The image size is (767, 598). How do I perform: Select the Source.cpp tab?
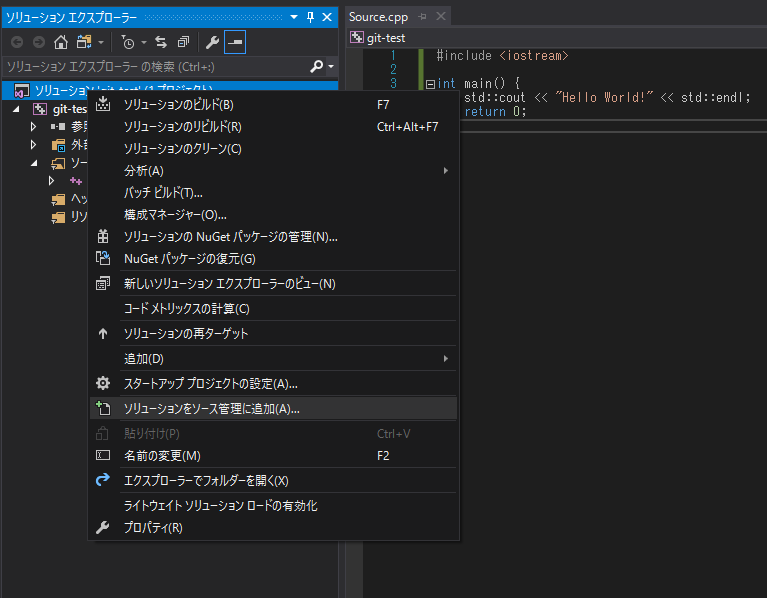coord(378,17)
